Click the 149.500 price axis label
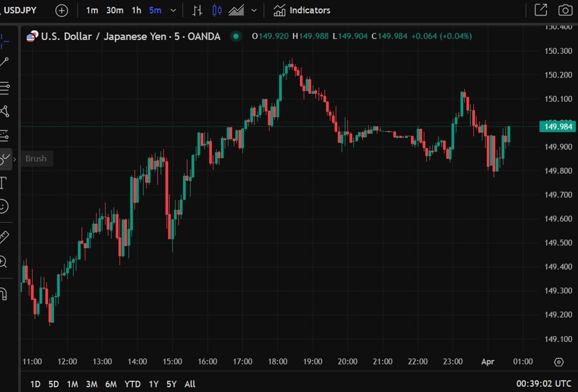578x392 pixels. click(x=558, y=243)
